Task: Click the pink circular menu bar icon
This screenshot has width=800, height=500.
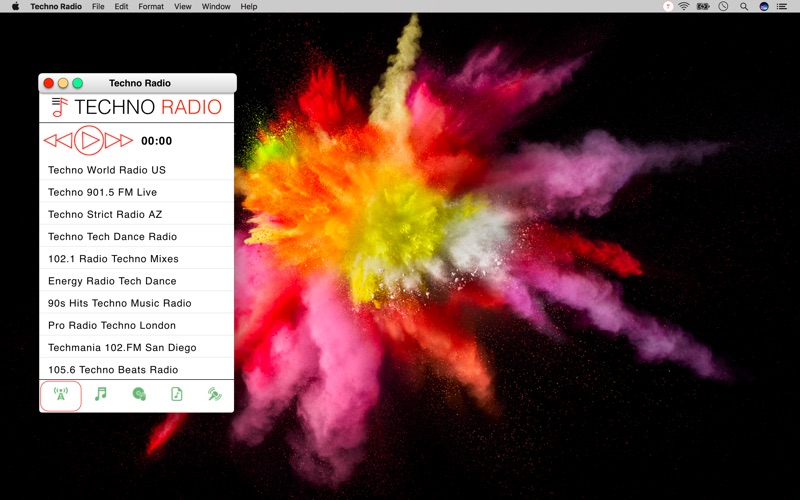Action: point(668,6)
